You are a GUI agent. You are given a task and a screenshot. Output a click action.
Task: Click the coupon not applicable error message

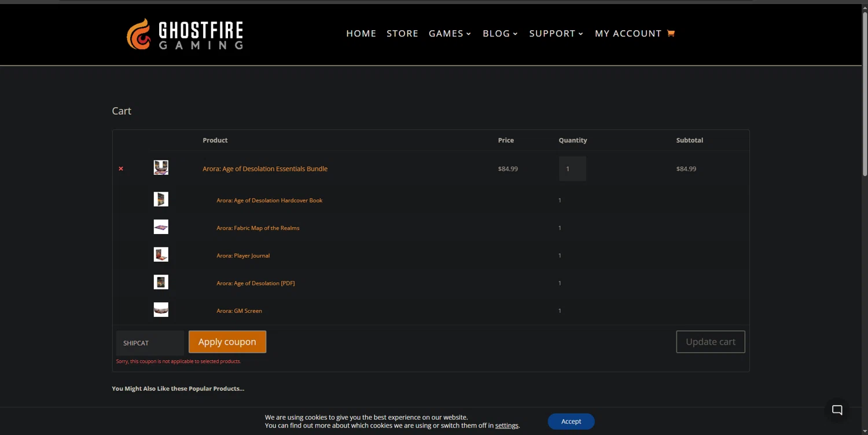178,361
